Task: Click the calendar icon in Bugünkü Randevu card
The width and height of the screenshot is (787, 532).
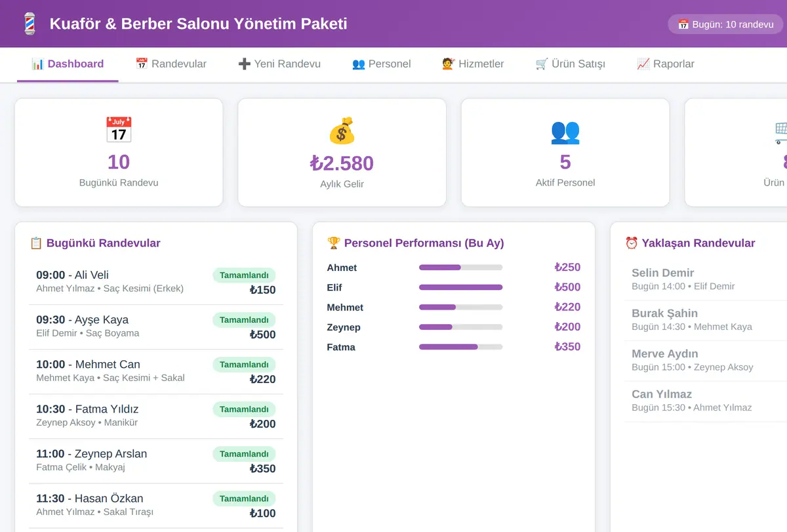Action: 119,130
